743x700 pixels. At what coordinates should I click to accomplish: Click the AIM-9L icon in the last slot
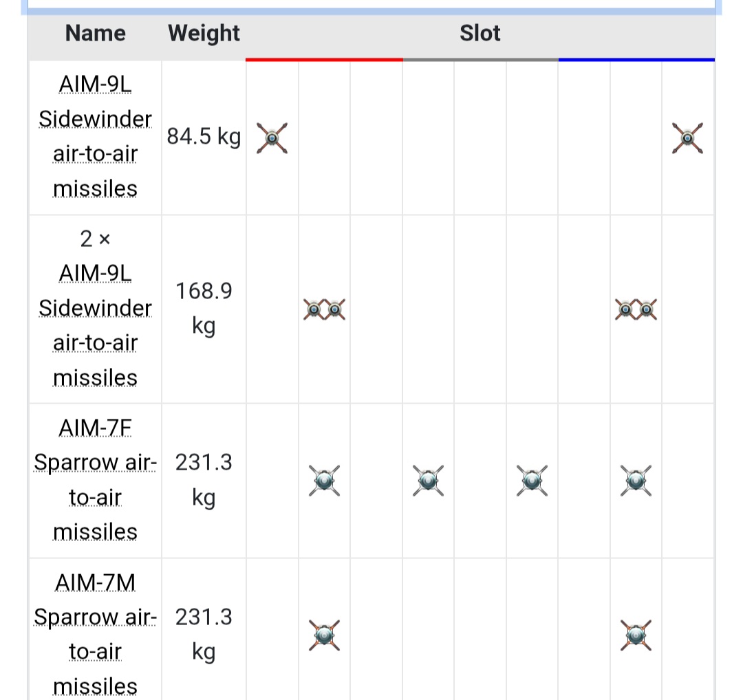[x=687, y=138]
